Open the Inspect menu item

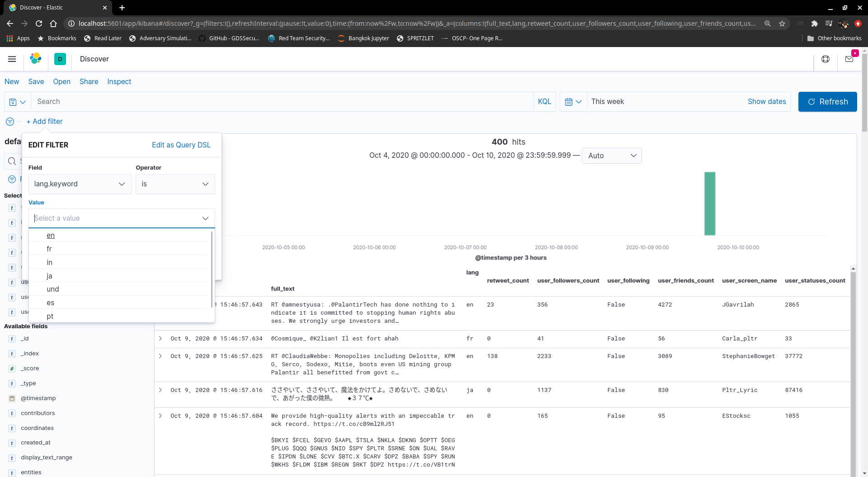[119, 81]
